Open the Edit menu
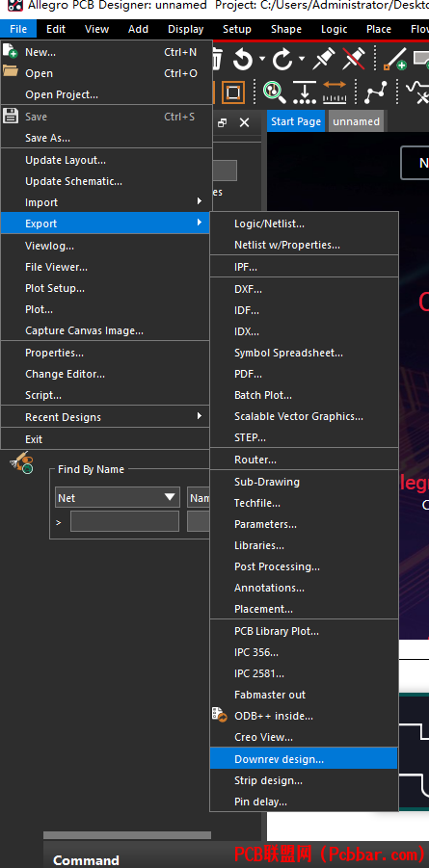This screenshot has width=429, height=868. pos(56,29)
